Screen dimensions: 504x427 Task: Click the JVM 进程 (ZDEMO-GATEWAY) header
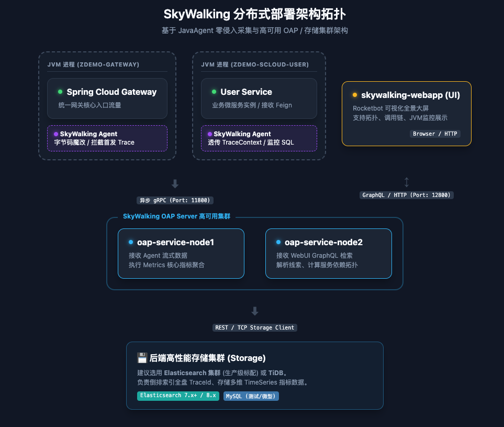(x=93, y=64)
